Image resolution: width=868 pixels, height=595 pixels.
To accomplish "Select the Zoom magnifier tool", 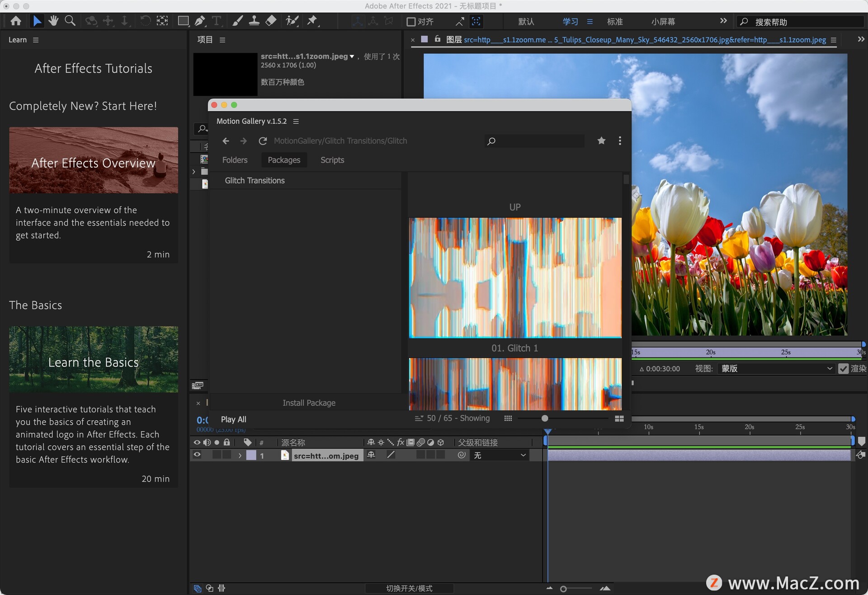I will 70,21.
